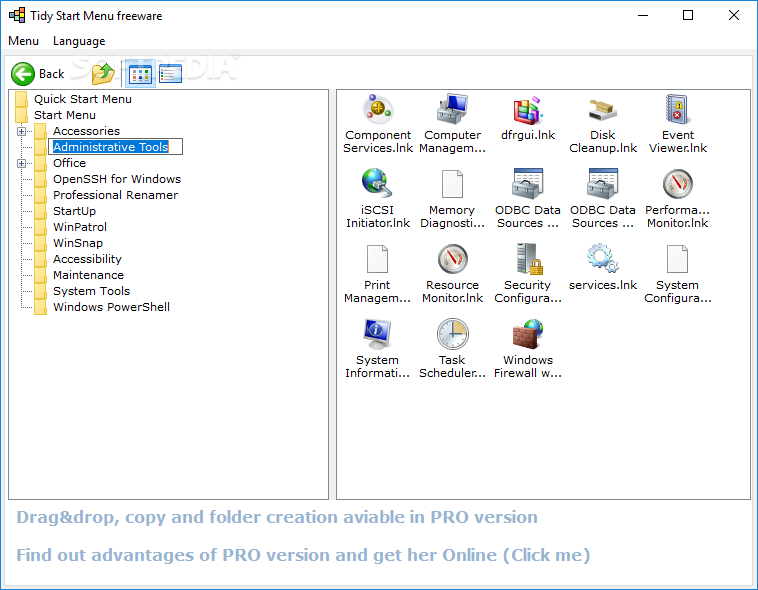Select WinSnap folder in tree

[x=78, y=243]
